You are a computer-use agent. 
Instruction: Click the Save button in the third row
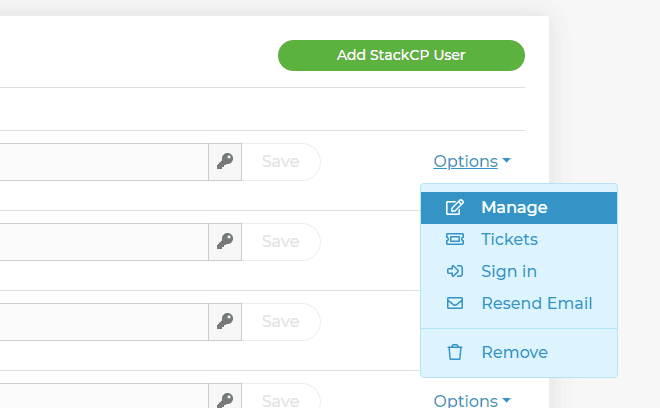[281, 322]
